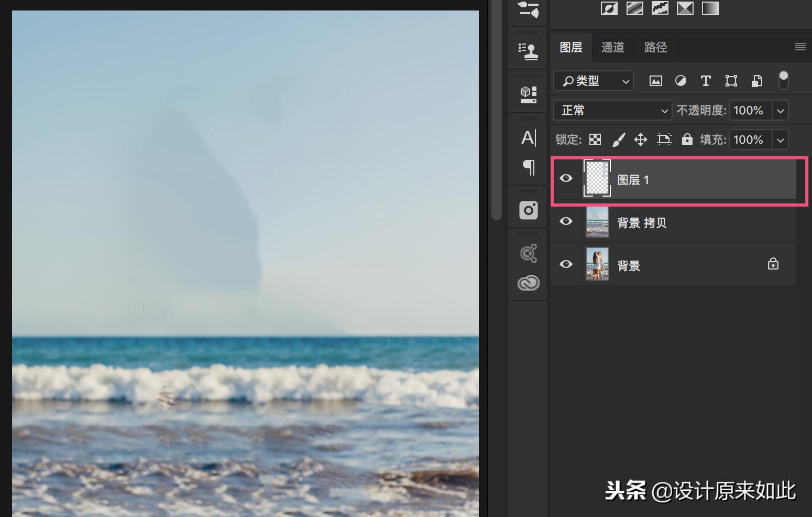
Task: Click the 图层 1 layer name
Action: click(x=633, y=180)
